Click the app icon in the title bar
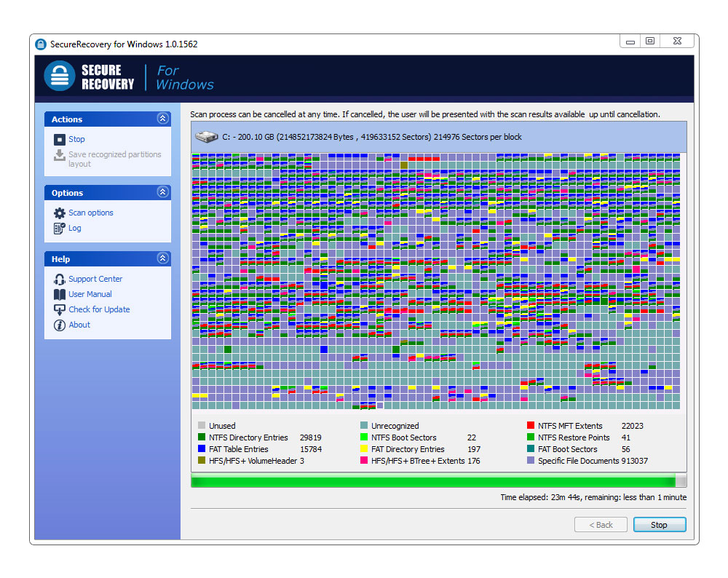The height and width of the screenshot is (578, 728). coord(41,44)
